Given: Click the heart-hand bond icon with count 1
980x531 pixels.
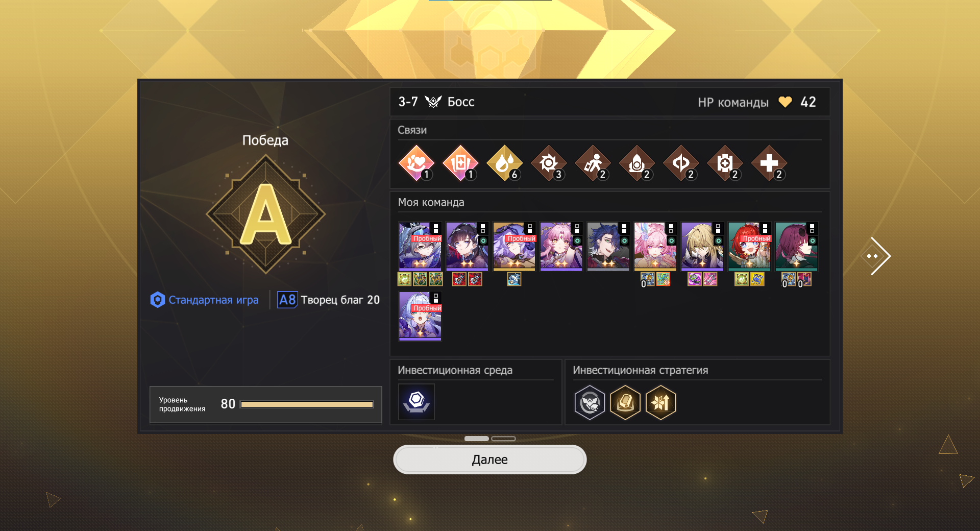Looking at the screenshot, I should [x=416, y=163].
